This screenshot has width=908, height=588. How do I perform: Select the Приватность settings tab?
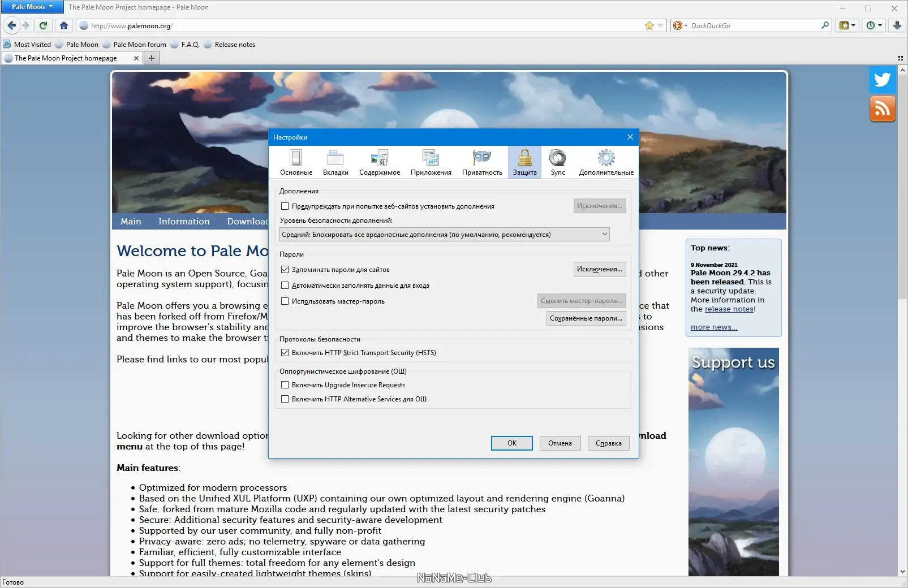[x=482, y=162]
